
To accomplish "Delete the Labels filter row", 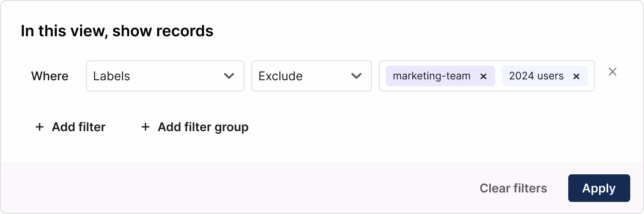I will [613, 72].
